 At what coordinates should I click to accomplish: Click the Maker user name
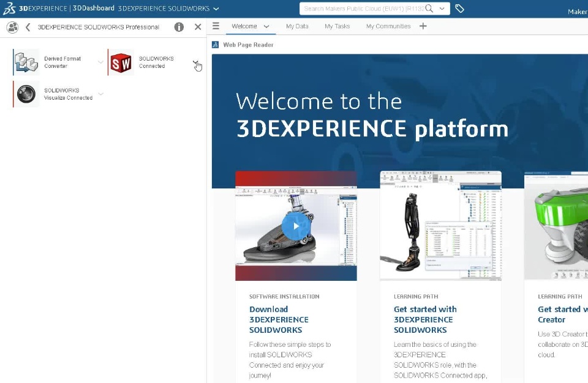[x=578, y=12]
